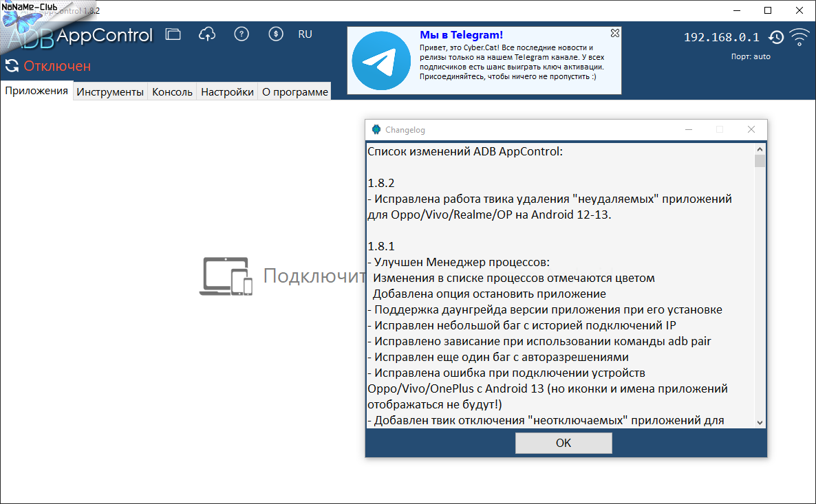This screenshot has width=816, height=504.
Task: Click the line mentioning adb pair
Action: [539, 341]
